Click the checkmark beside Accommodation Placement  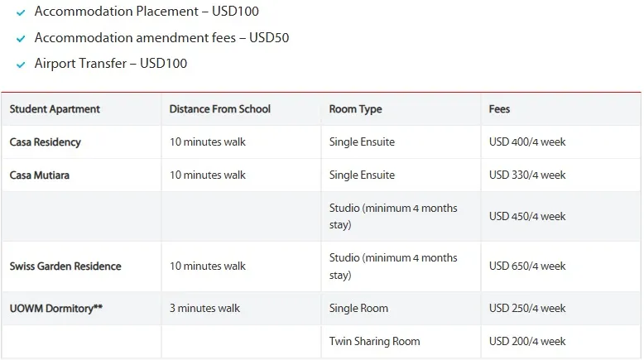21,13
